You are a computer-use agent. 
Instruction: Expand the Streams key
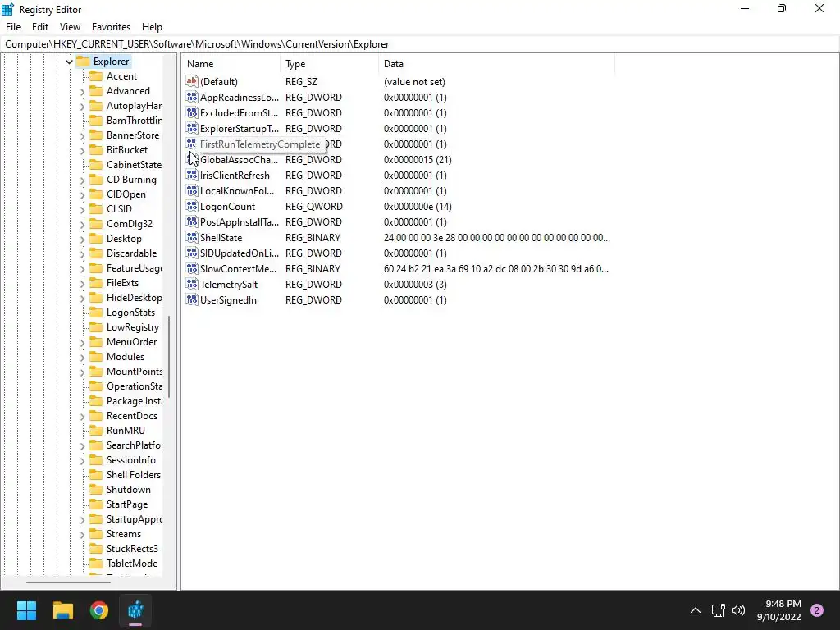pos(82,534)
